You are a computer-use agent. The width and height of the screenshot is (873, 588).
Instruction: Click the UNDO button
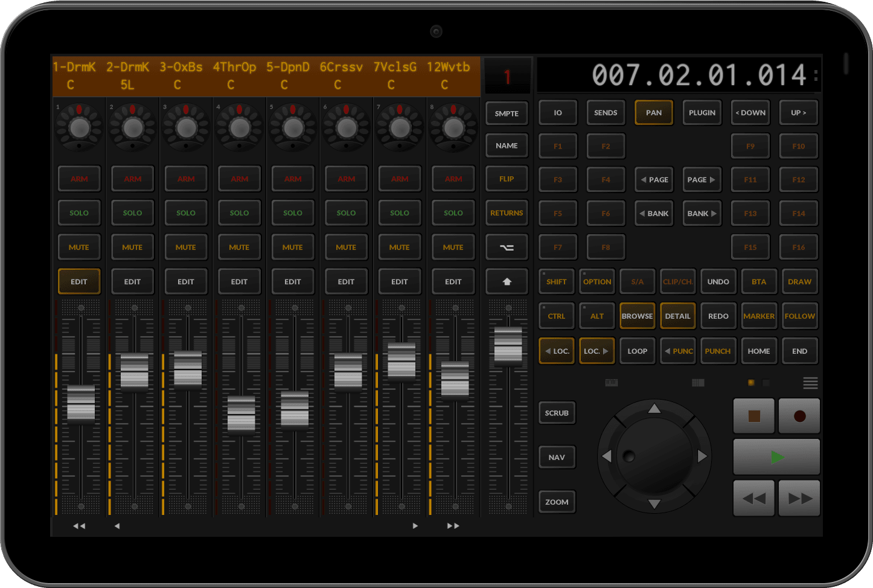[x=718, y=282]
